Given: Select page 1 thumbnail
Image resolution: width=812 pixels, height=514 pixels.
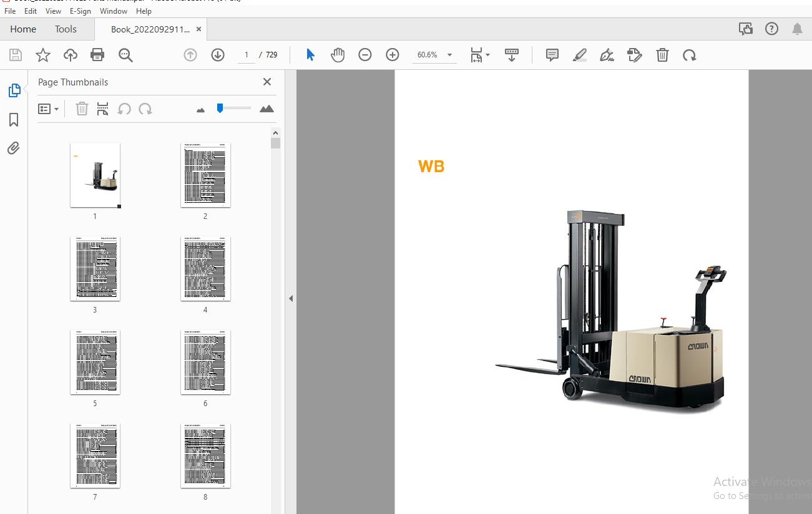Looking at the screenshot, I should click(x=95, y=175).
